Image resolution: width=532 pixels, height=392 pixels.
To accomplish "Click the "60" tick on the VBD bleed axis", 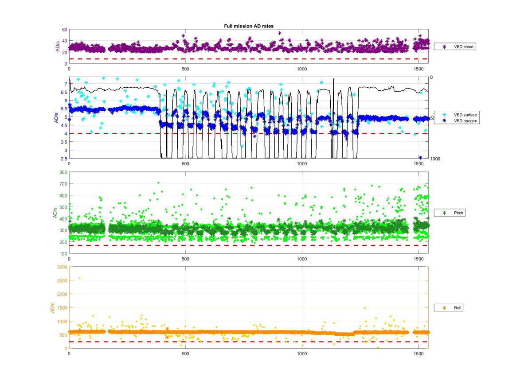I will [65, 30].
